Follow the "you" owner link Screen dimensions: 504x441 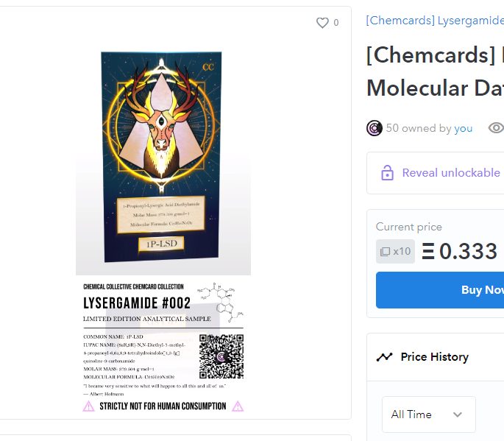464,128
